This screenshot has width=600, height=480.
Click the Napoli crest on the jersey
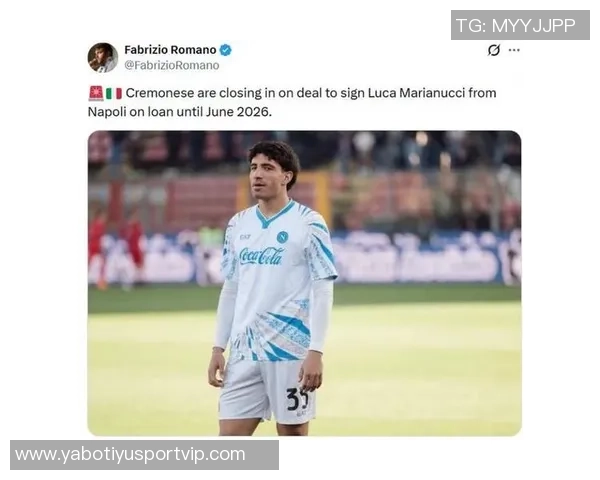[x=282, y=237]
